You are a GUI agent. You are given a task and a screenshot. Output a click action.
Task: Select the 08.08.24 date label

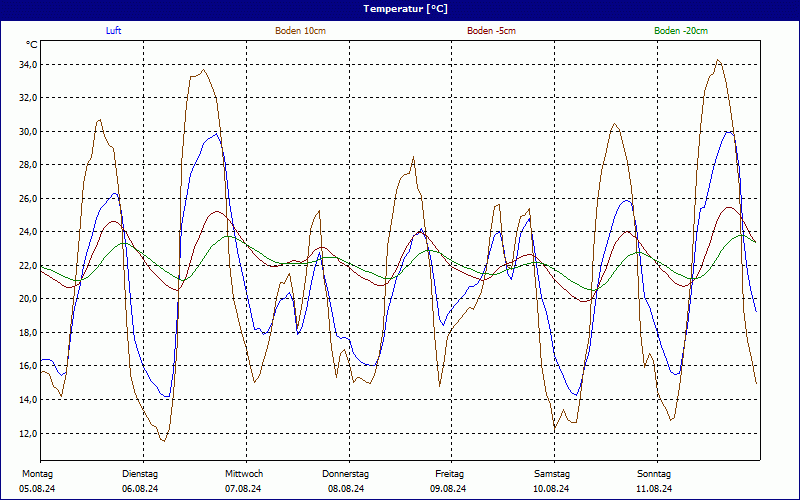pyautogui.click(x=346, y=488)
